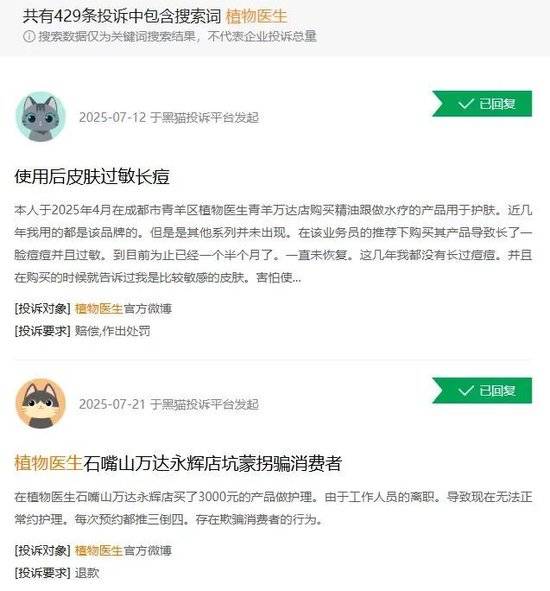The height and width of the screenshot is (591, 550).
Task: Click highlighted 植物医生 in first 投诉对象
Action: 99,309
